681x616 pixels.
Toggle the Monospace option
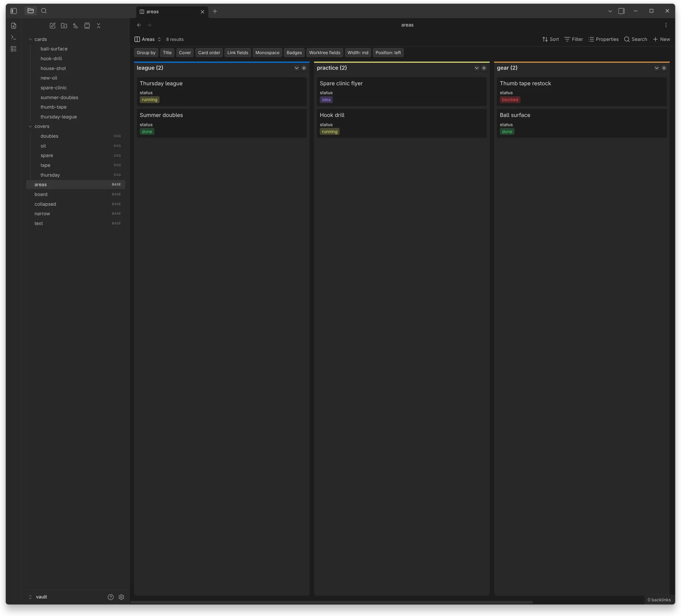coord(267,53)
